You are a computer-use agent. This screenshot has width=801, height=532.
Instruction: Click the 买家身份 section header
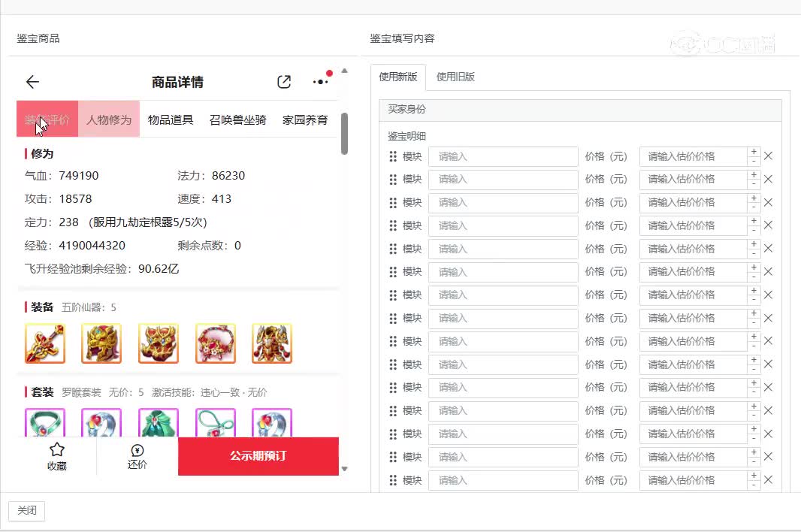580,110
